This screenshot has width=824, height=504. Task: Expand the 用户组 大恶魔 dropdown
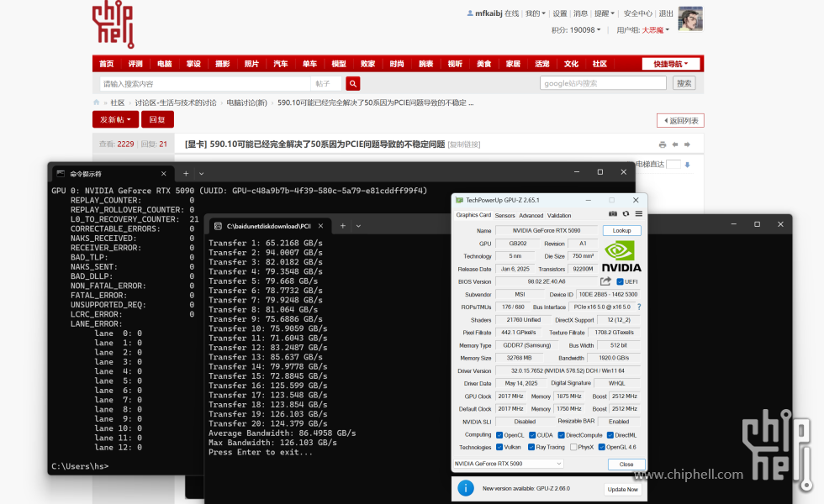point(643,30)
